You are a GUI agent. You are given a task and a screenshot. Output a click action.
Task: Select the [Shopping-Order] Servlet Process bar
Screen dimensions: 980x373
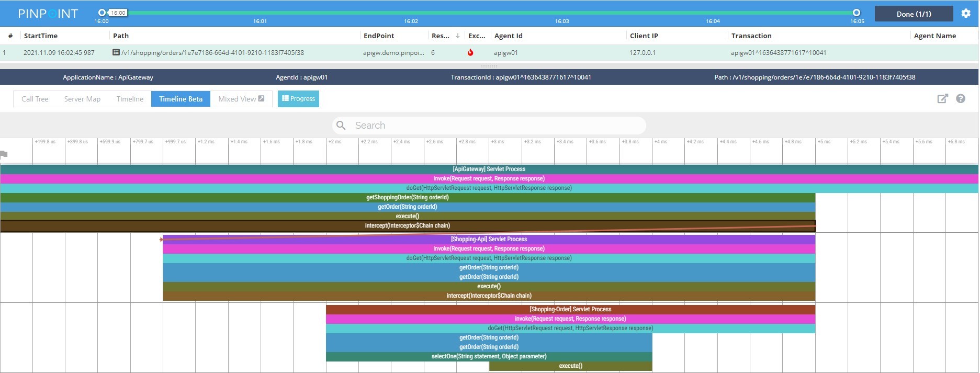click(x=570, y=309)
